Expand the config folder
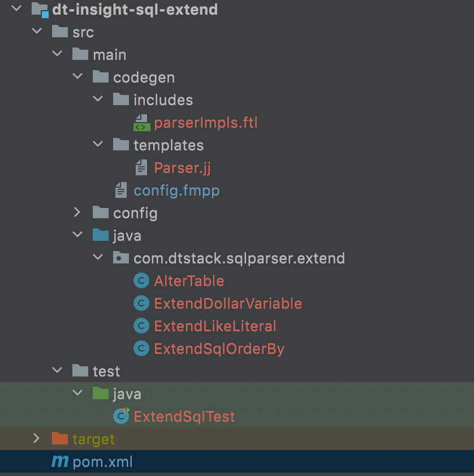 coord(77,212)
